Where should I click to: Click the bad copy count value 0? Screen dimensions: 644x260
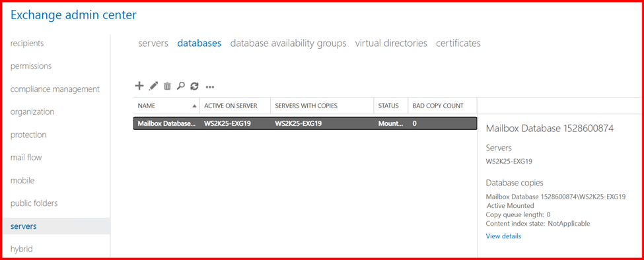(x=415, y=123)
